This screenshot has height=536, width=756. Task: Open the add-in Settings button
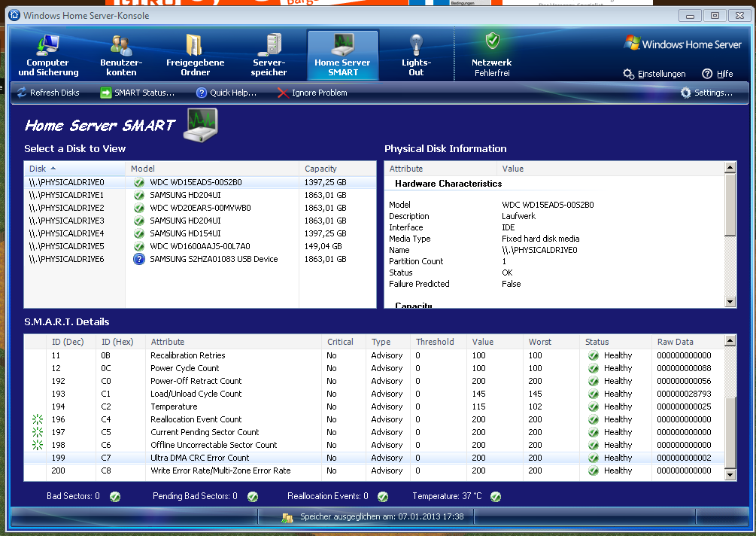[x=706, y=93]
